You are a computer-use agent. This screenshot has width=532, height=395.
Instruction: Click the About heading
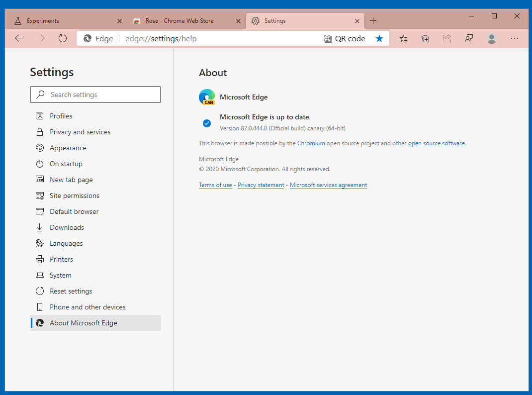point(213,73)
